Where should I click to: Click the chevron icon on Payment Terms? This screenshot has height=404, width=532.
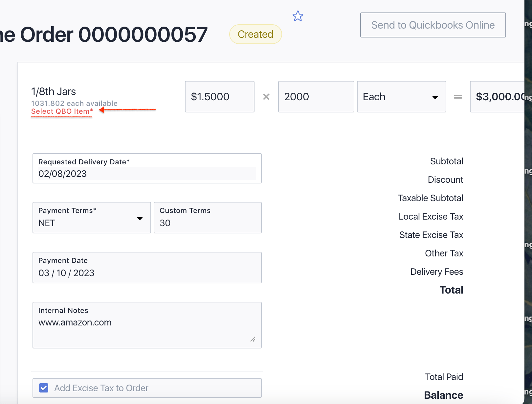click(140, 218)
